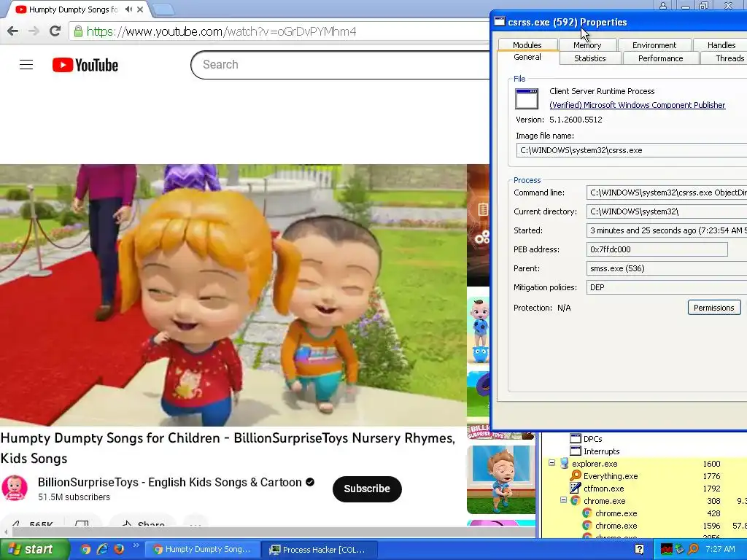Click the PEB address field
This screenshot has width=747, height=560.
657,249
